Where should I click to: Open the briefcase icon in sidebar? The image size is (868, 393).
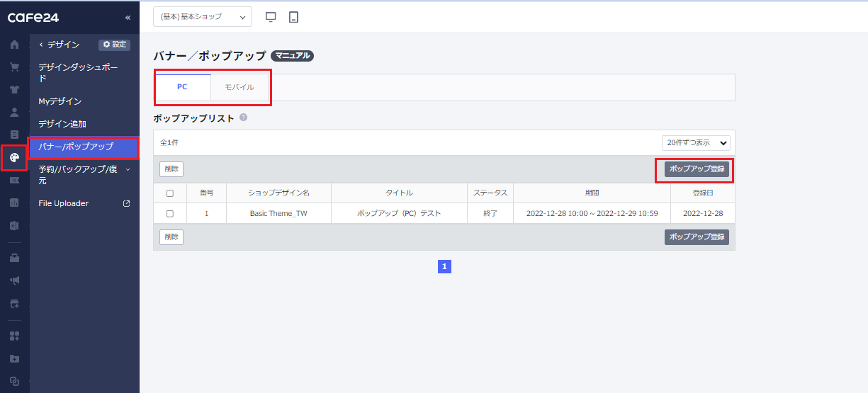coord(14,258)
